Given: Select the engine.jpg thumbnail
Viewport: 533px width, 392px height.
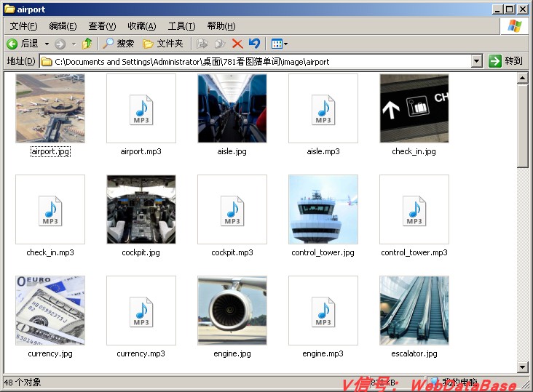Looking at the screenshot, I should click(x=232, y=311).
